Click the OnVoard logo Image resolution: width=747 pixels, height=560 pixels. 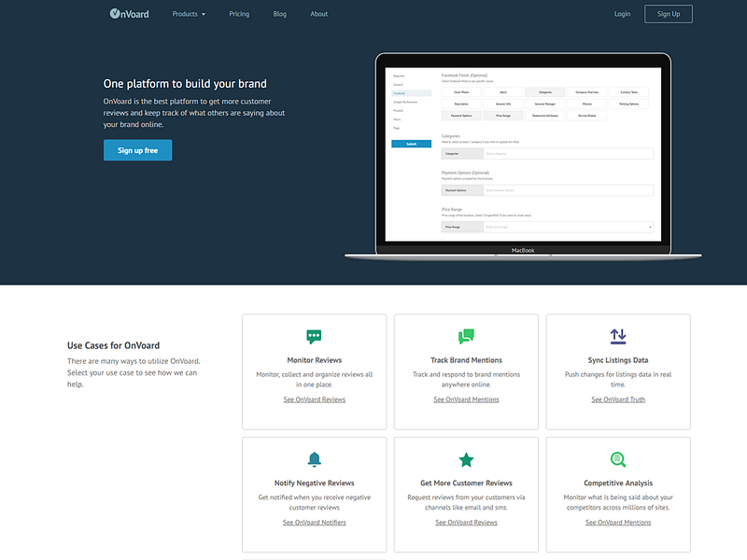[129, 14]
